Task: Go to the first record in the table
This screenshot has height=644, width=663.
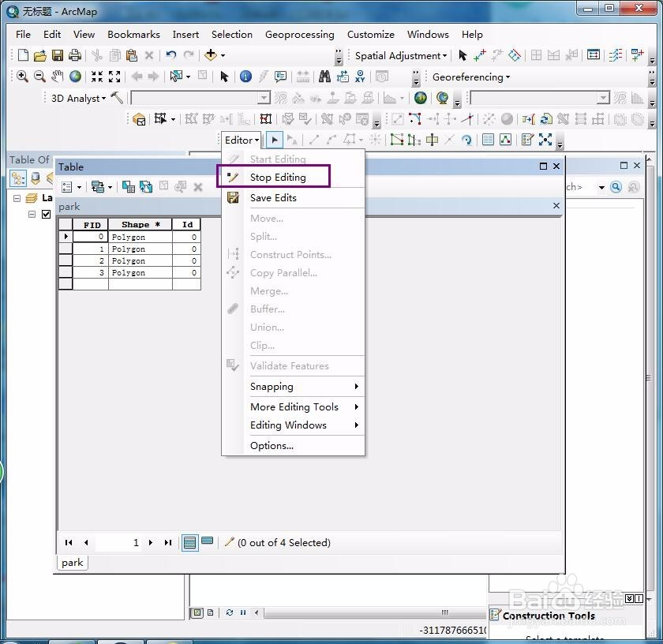Action: (69, 542)
